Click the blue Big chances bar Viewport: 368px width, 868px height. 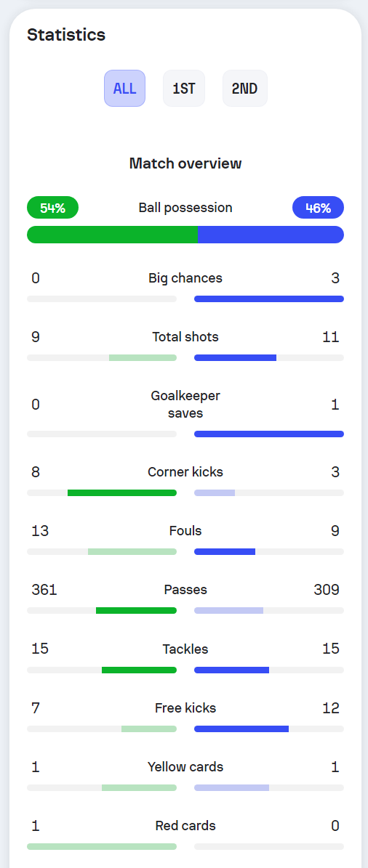click(269, 299)
